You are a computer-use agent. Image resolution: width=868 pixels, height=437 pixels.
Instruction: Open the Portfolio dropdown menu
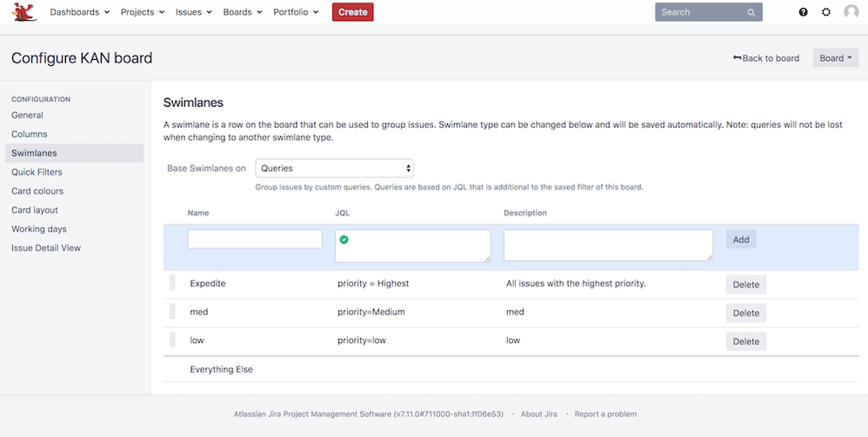[297, 12]
